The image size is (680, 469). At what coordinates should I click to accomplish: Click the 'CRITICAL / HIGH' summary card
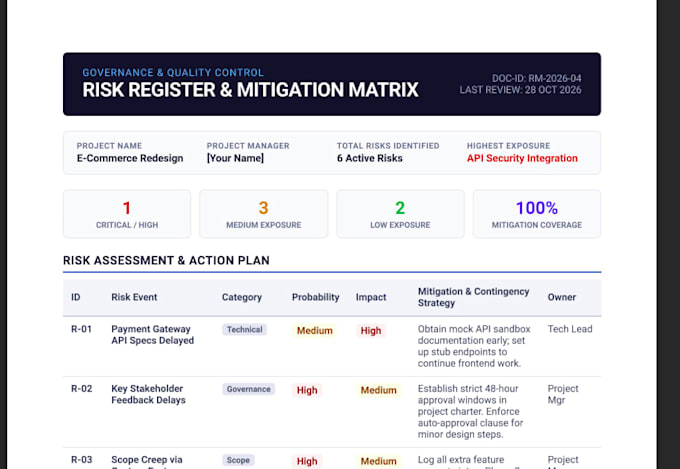[x=127, y=214]
